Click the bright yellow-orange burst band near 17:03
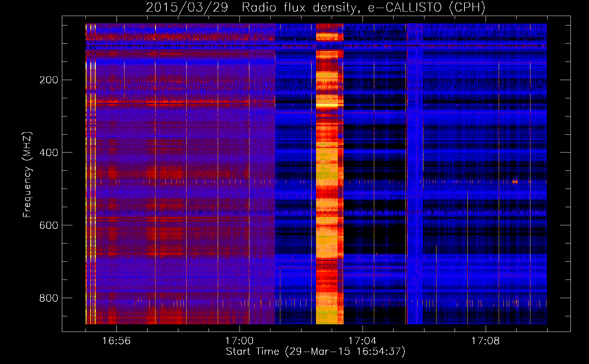This screenshot has width=589, height=364. pyautogui.click(x=330, y=174)
